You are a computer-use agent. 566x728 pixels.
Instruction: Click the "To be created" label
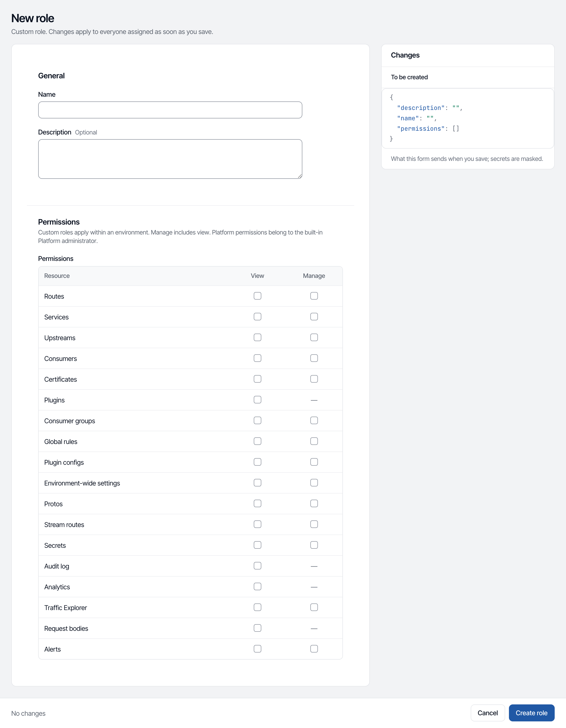[409, 77]
